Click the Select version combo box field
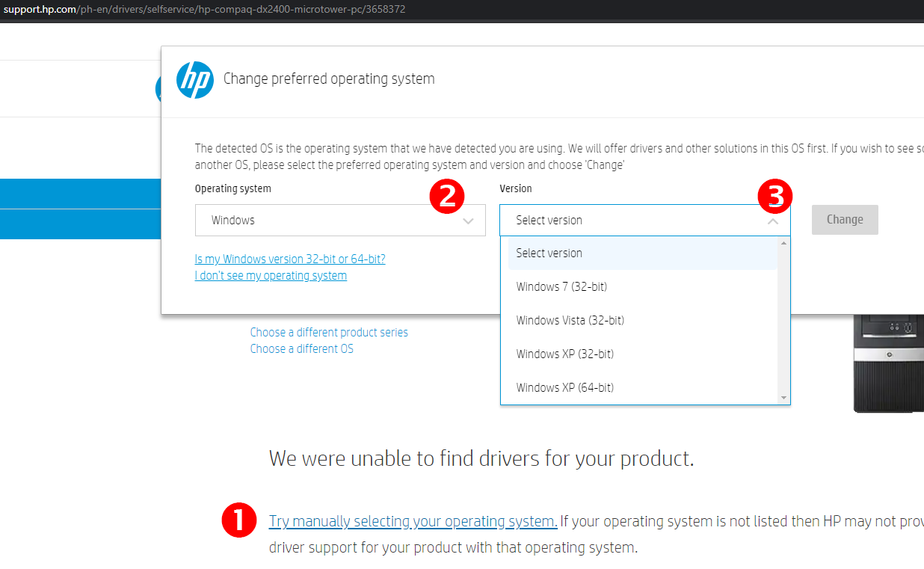The image size is (924, 569). pyautogui.click(x=644, y=221)
